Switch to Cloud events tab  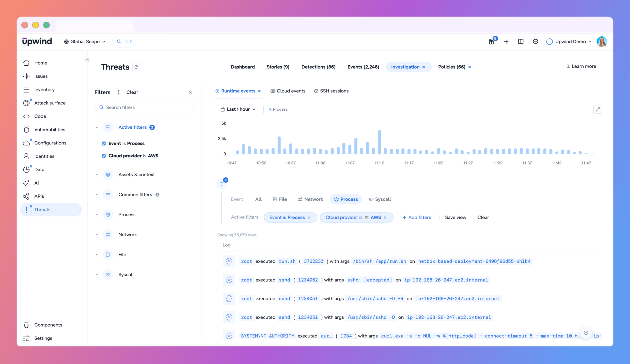coord(288,91)
